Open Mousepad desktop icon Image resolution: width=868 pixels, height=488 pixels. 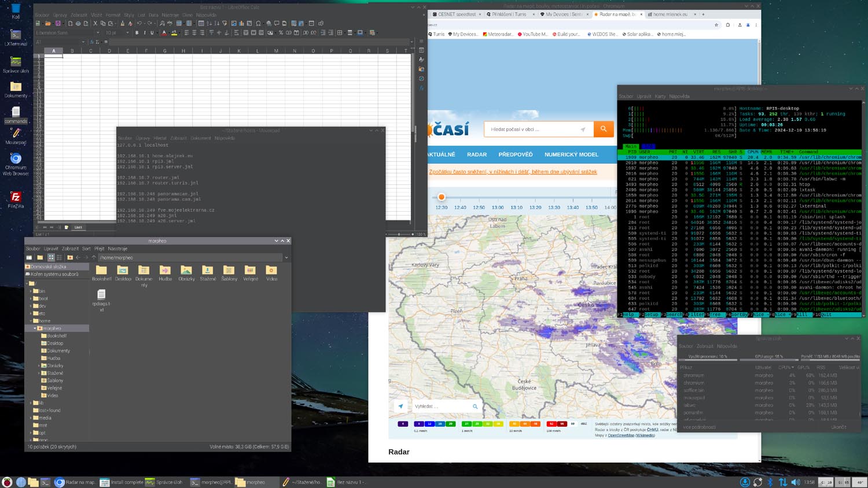pyautogui.click(x=16, y=136)
